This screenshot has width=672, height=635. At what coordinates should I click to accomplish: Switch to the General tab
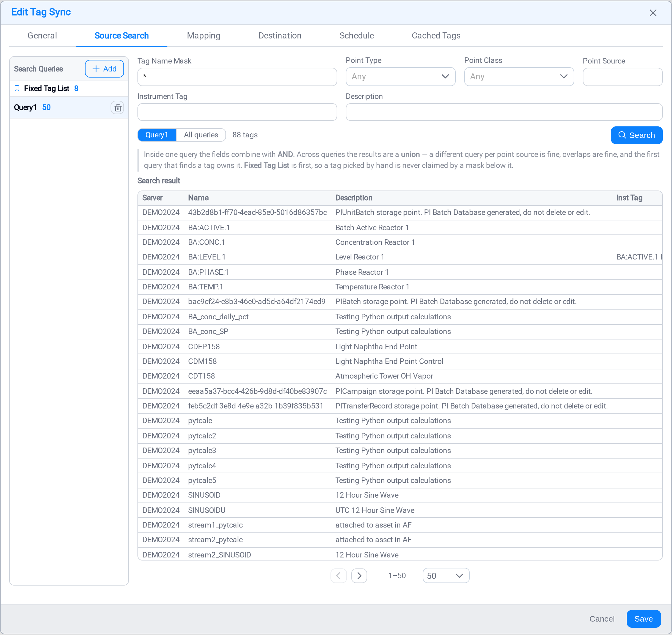(42, 35)
